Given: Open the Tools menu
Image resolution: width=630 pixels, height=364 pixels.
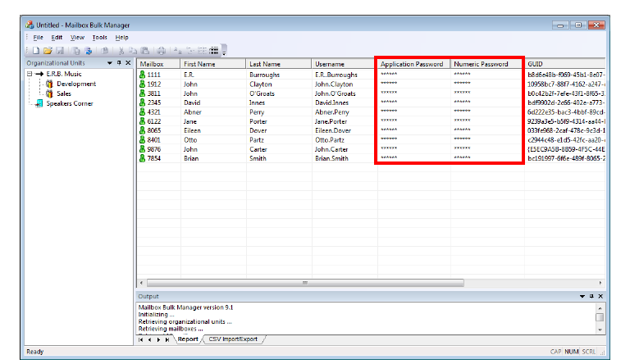Looking at the screenshot, I should (x=99, y=38).
